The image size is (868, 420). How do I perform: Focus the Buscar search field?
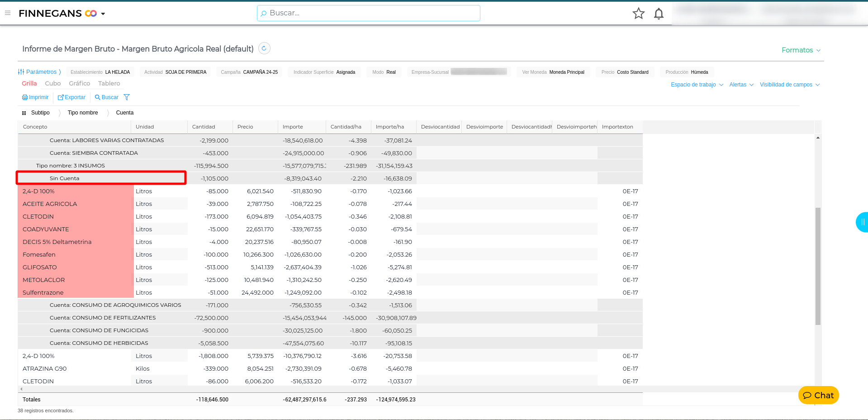coord(369,13)
